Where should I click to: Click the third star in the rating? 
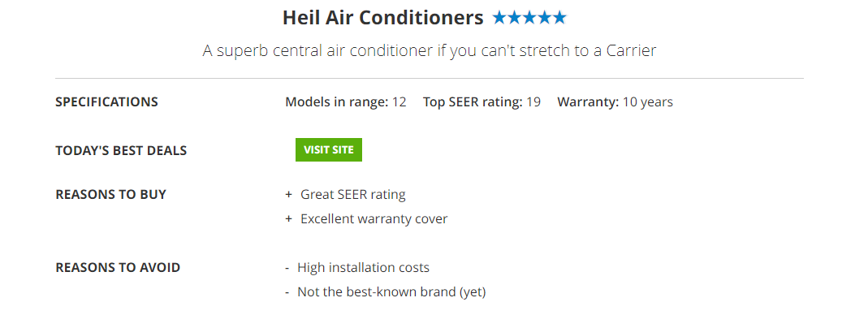[x=529, y=17]
